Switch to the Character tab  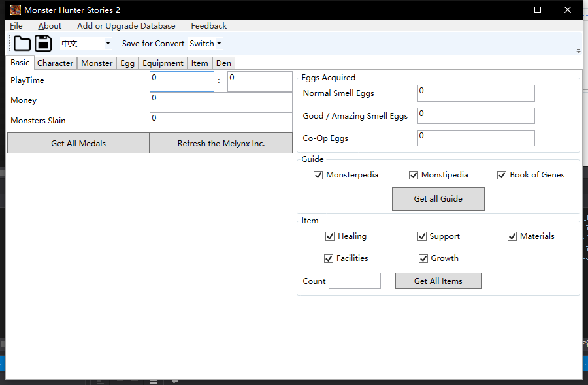point(55,63)
